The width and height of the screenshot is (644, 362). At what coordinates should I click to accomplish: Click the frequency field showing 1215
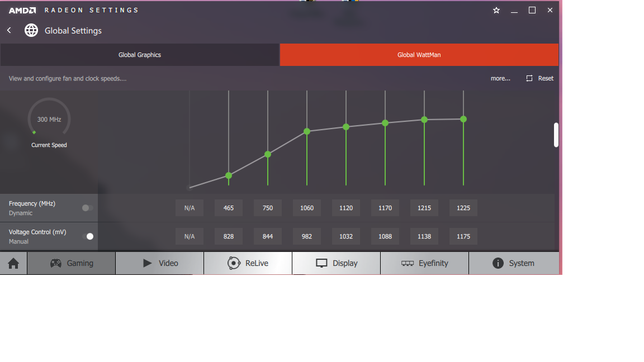[424, 208]
